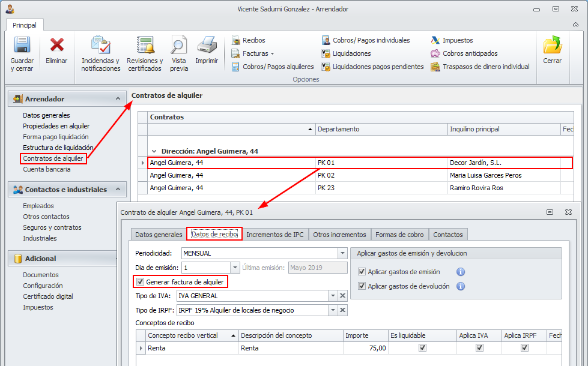Sort by Inquilino principal column header

pos(504,129)
